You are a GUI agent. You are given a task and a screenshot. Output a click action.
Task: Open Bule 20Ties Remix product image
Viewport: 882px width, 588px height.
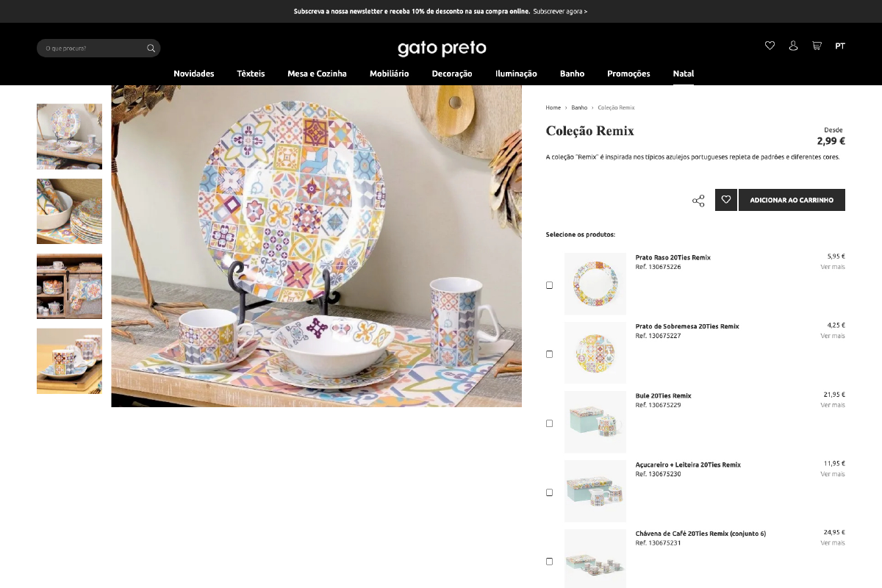(595, 422)
